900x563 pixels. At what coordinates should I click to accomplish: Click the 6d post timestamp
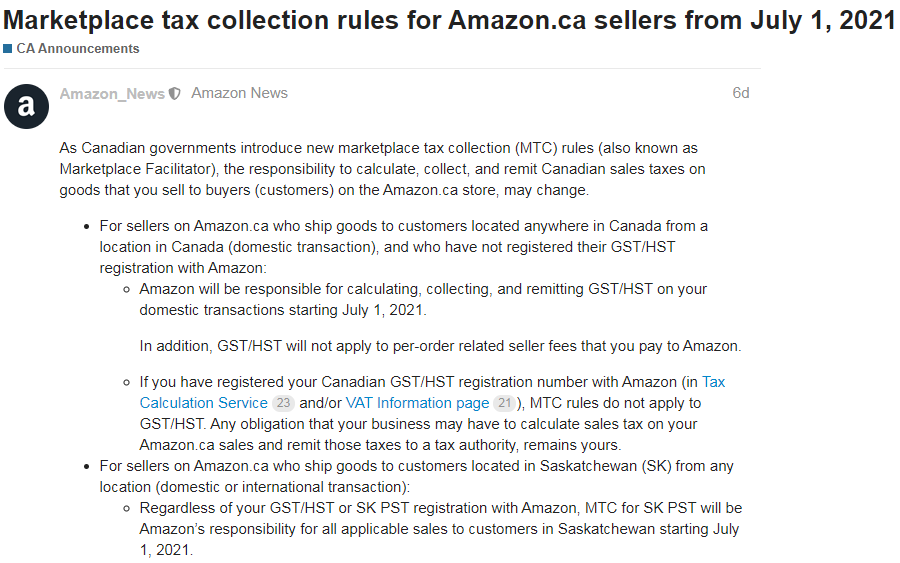740,93
